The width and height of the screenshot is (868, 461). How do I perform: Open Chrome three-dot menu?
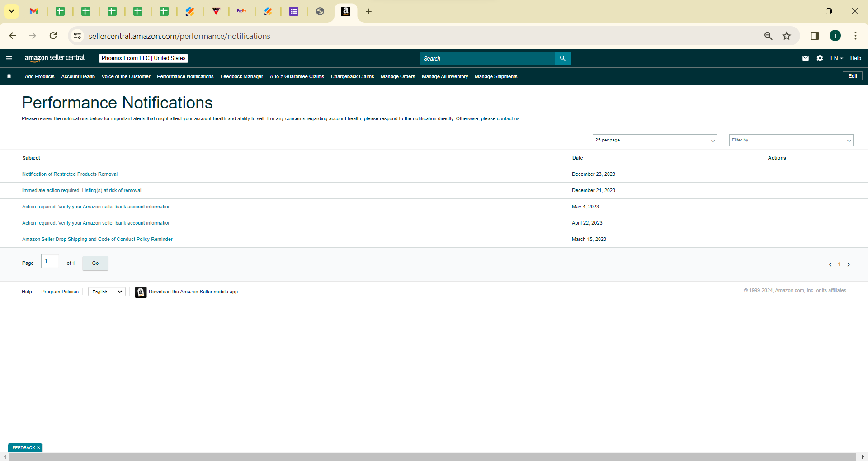coord(855,36)
